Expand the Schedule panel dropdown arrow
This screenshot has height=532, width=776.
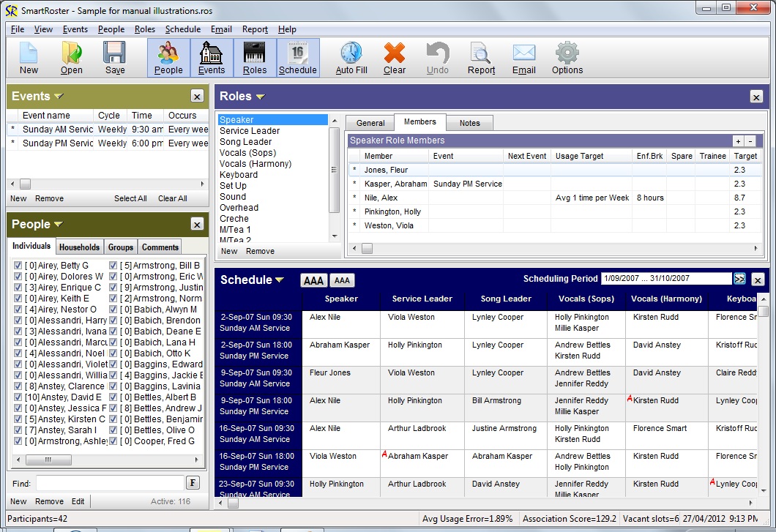click(x=280, y=280)
